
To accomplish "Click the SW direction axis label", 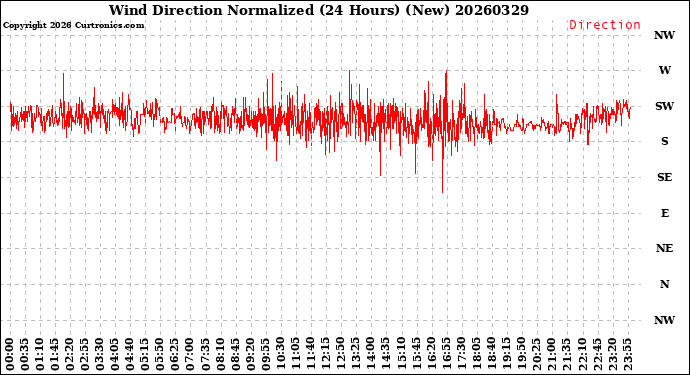I will 664,106.
